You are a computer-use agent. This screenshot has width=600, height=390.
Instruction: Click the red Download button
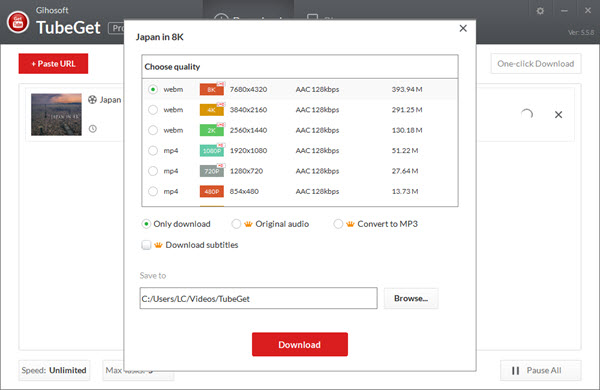tap(300, 344)
